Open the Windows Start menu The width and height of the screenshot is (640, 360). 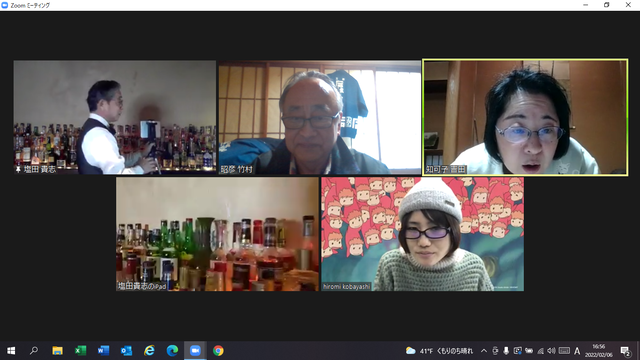click(x=11, y=351)
